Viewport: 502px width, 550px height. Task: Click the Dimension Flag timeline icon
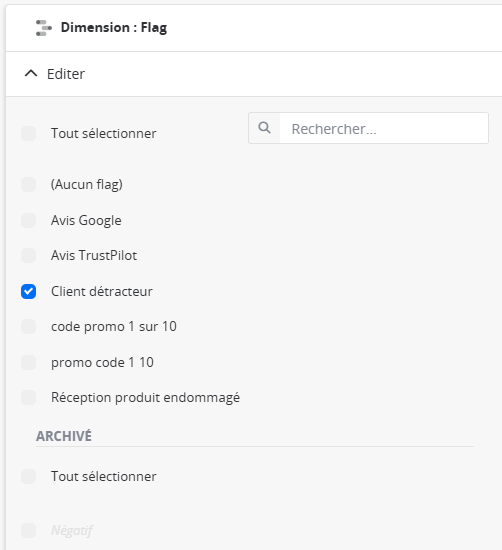43,28
